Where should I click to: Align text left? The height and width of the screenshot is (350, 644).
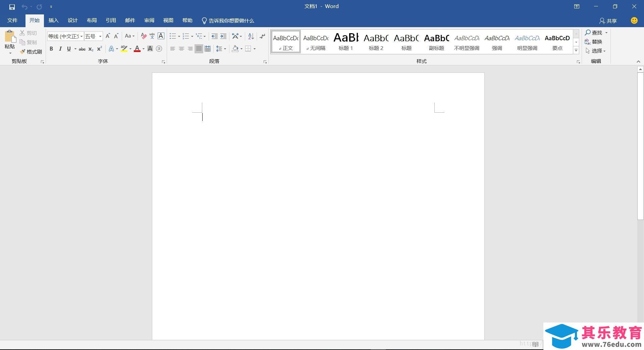click(x=173, y=49)
